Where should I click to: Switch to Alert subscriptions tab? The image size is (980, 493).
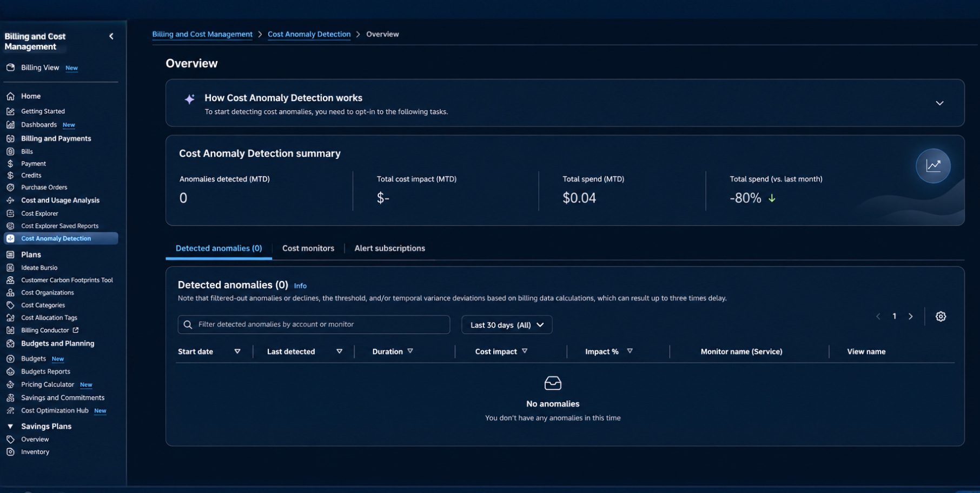pos(389,249)
